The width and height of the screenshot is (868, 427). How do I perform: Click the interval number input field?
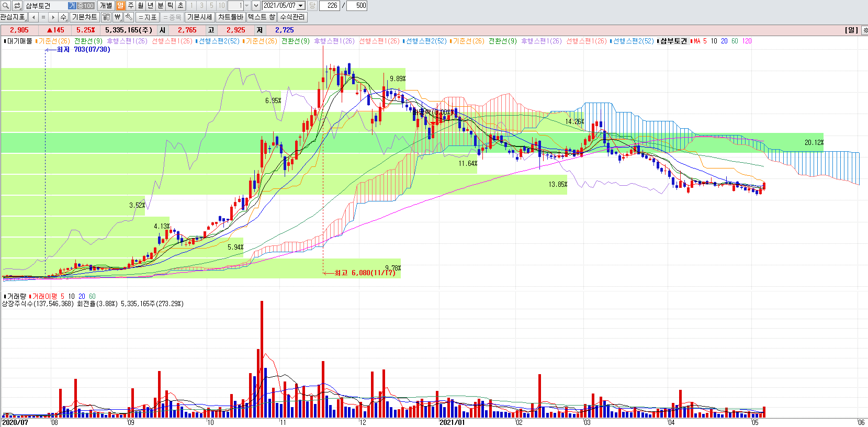pos(235,6)
